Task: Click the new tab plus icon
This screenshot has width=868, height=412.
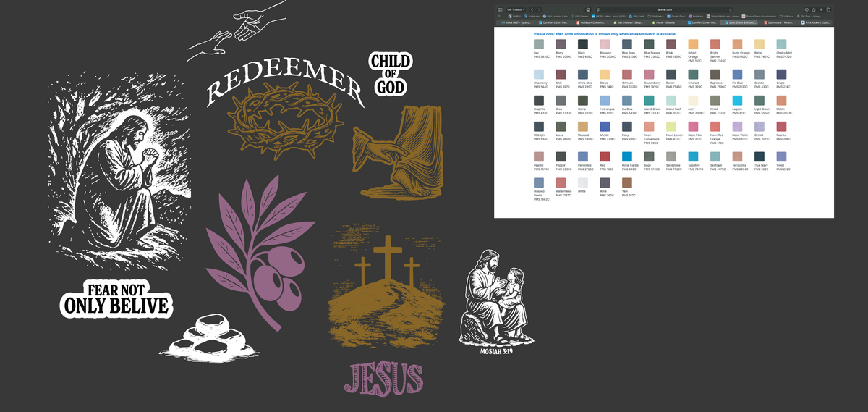Action: click(821, 9)
